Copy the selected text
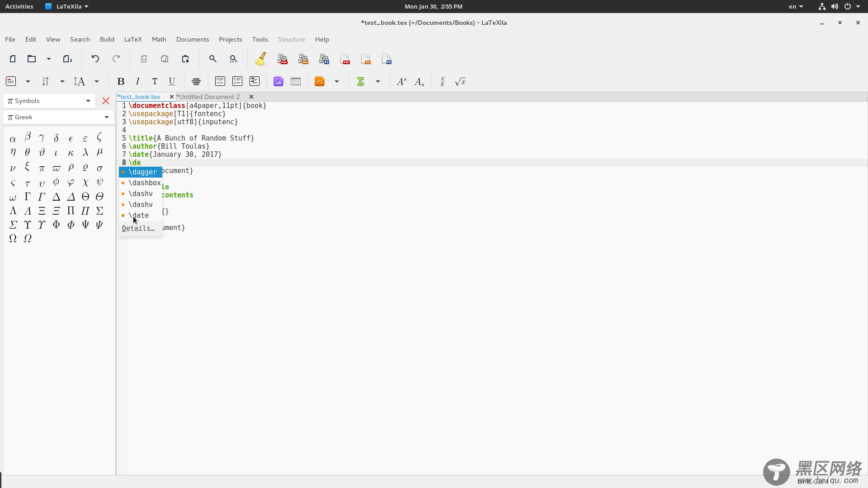Image resolution: width=868 pixels, height=488 pixels. click(165, 59)
